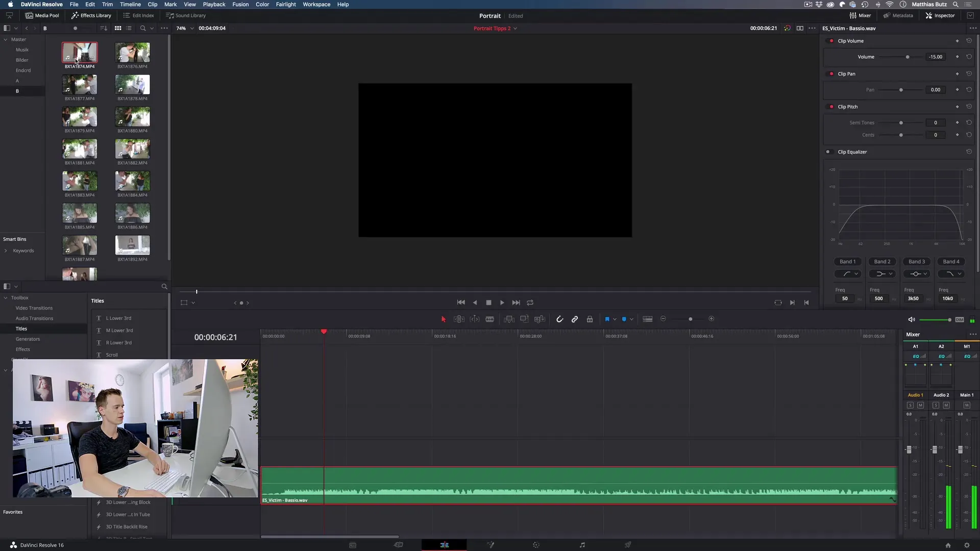Select the timeline selection mode arrow tool
This screenshot has width=980, height=551.
tap(443, 319)
